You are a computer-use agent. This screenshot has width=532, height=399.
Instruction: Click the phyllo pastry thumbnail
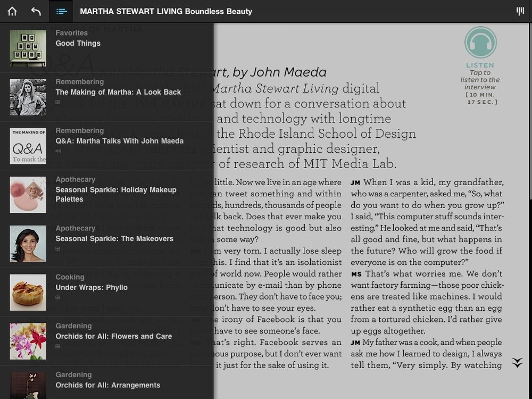click(x=28, y=293)
